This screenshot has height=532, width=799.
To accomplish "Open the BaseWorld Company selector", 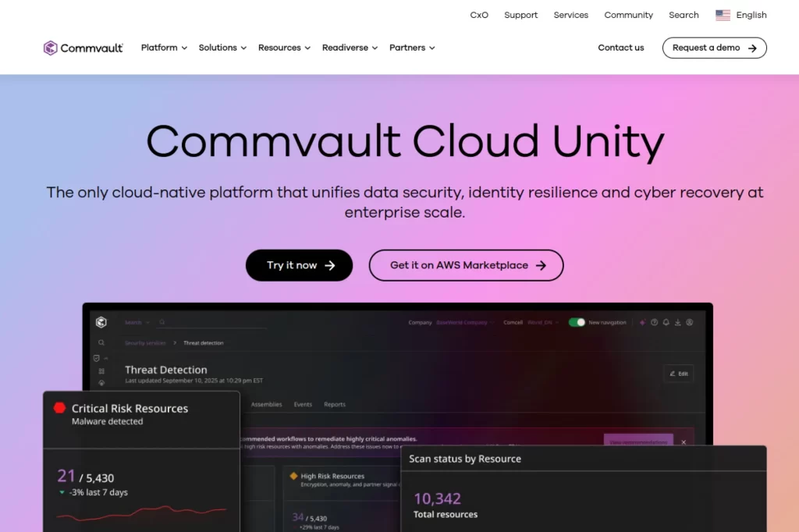I will 464,322.
